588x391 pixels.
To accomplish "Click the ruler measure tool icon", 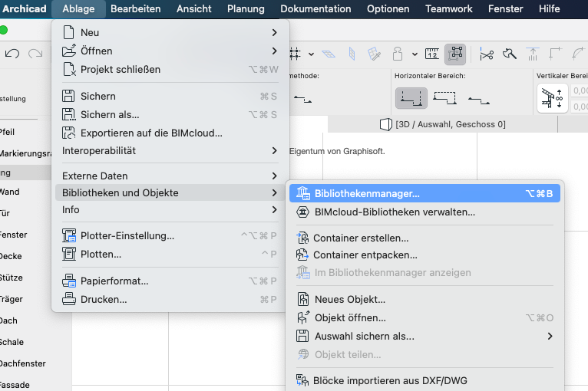I will click(x=431, y=54).
